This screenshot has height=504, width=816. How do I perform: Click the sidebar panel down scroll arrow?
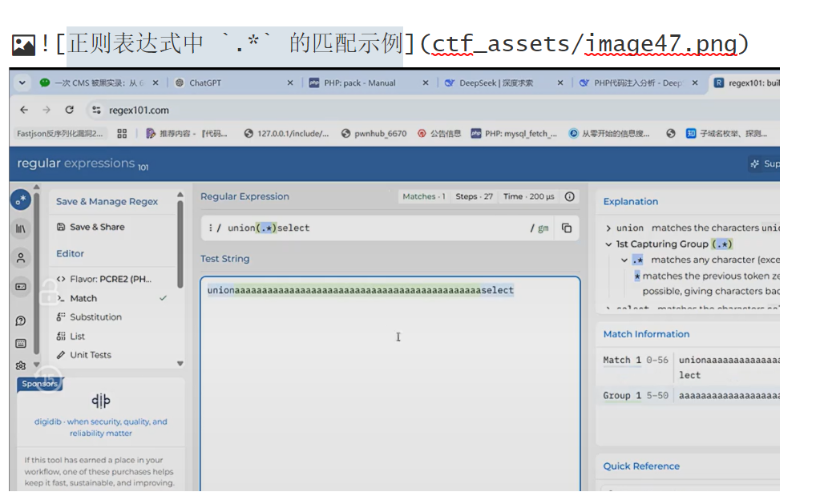(180, 364)
